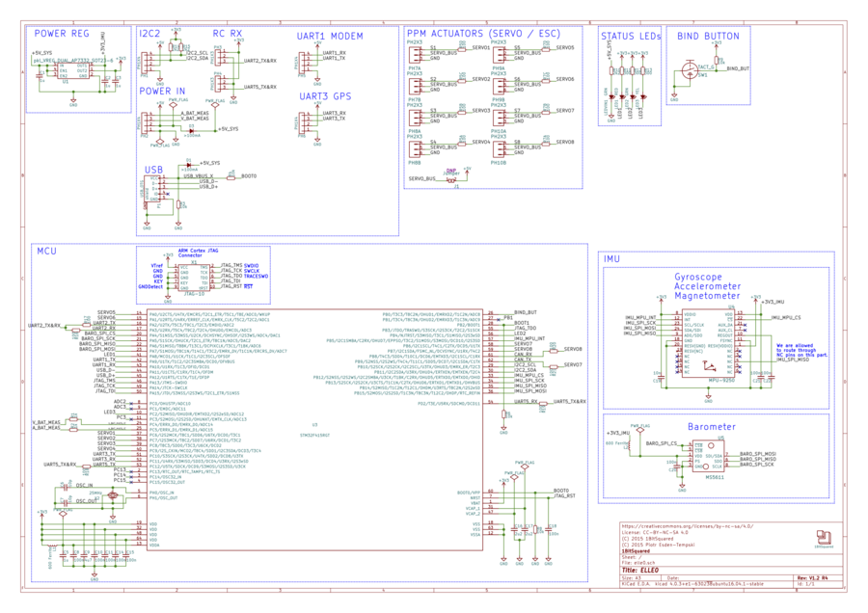Click the USB section title
This screenshot has height=613, width=868.
tap(153, 170)
